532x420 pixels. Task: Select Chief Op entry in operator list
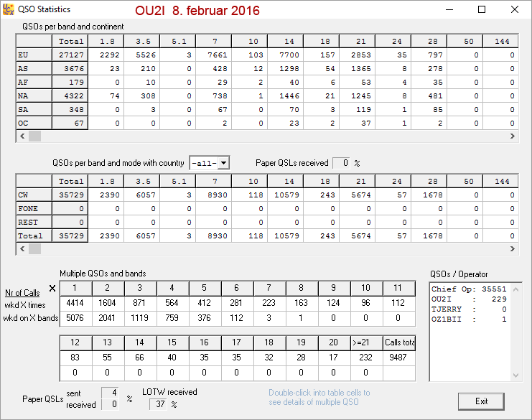coord(468,289)
